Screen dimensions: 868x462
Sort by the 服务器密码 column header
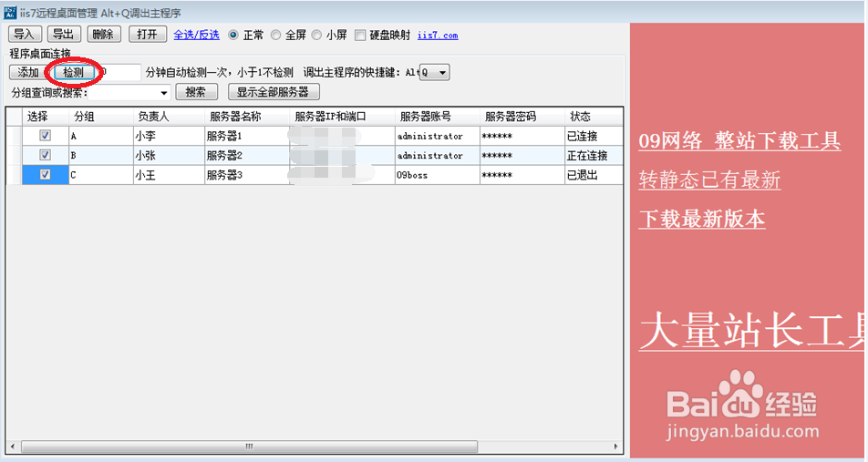522,117
